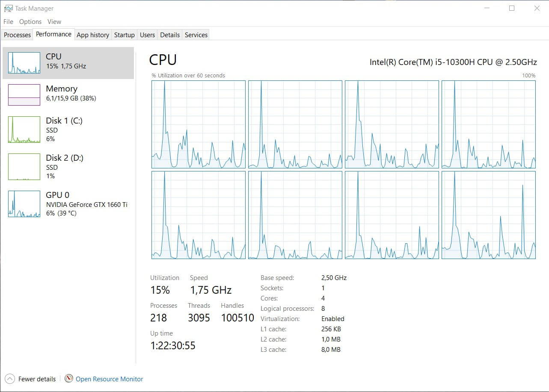
Task: Click the Task Manager title bar icon
Action: (x=8, y=8)
